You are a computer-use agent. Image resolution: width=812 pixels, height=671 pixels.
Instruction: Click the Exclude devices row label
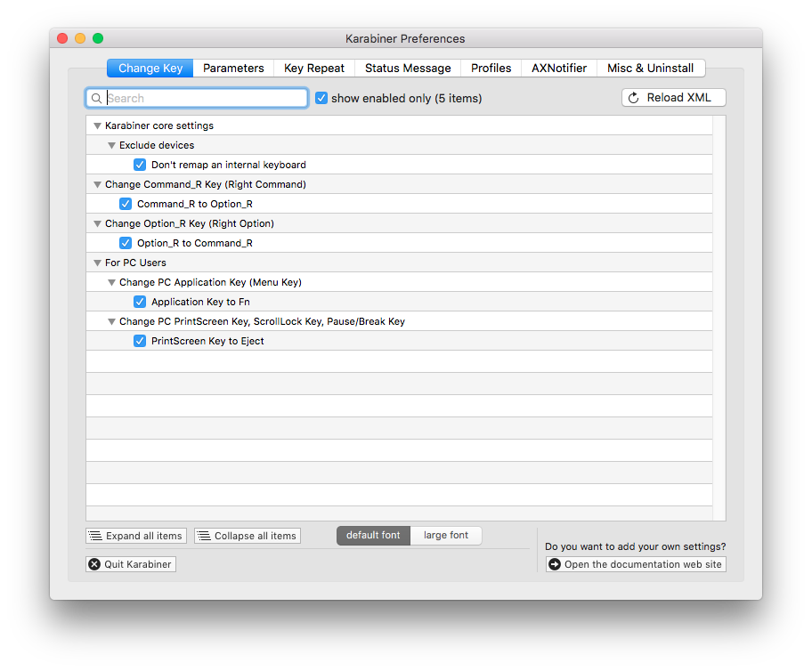[157, 145]
